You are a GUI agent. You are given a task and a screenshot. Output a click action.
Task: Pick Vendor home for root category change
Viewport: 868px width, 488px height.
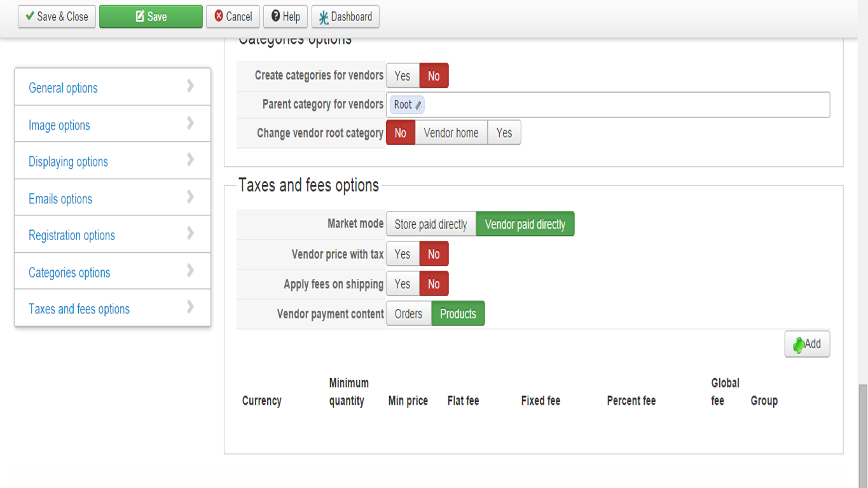(x=451, y=133)
